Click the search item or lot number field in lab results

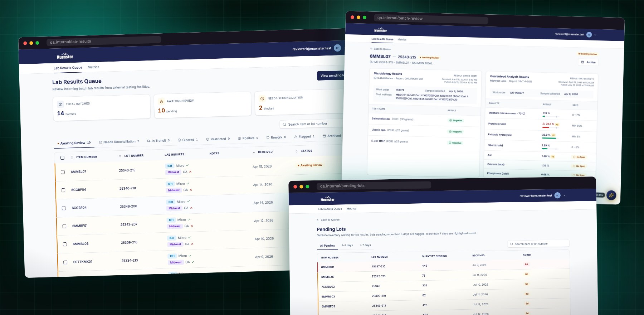point(311,124)
